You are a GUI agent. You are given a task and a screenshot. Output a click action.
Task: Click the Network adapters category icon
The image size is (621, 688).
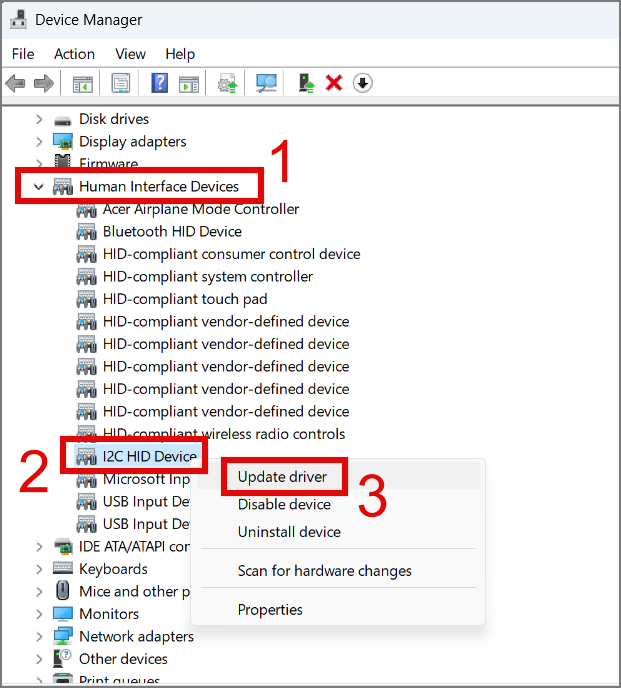click(x=63, y=636)
